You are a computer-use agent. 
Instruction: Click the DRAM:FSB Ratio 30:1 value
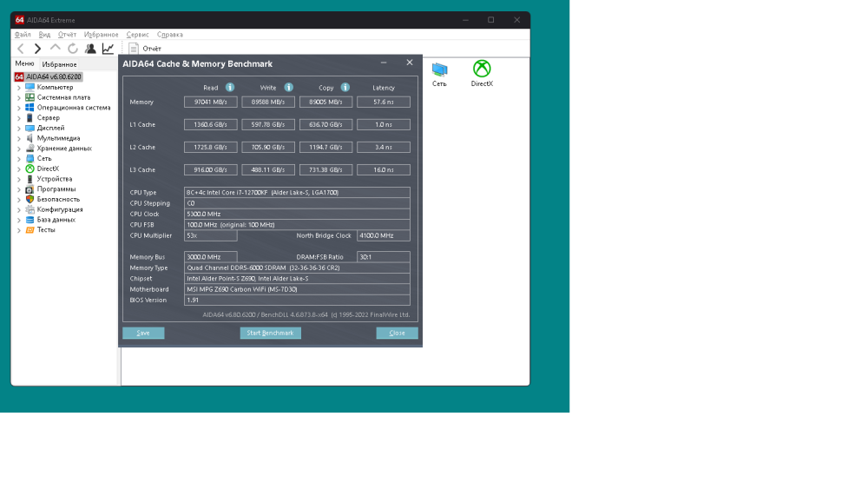[383, 257]
